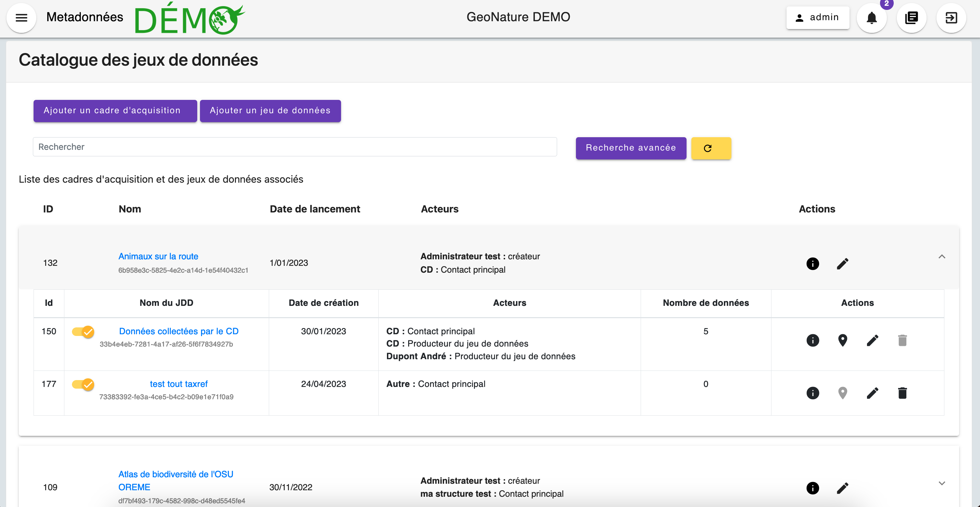
Task: Click the Nom du JDD column header
Action: coord(166,303)
